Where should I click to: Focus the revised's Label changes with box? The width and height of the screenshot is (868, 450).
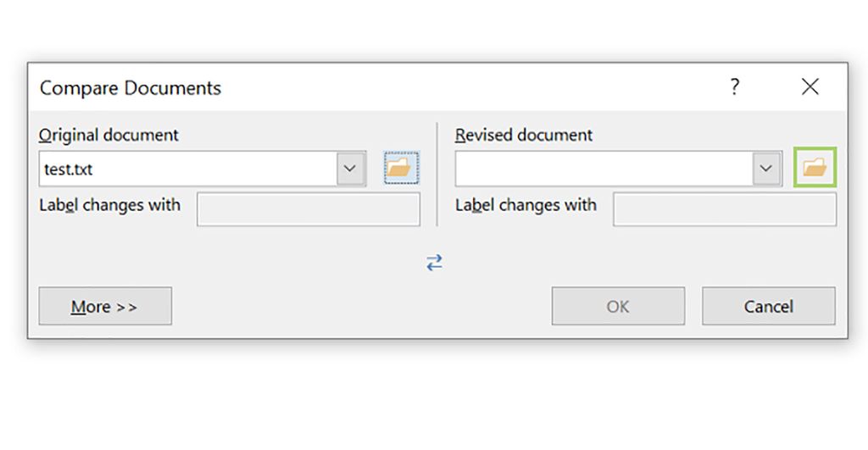pos(724,209)
